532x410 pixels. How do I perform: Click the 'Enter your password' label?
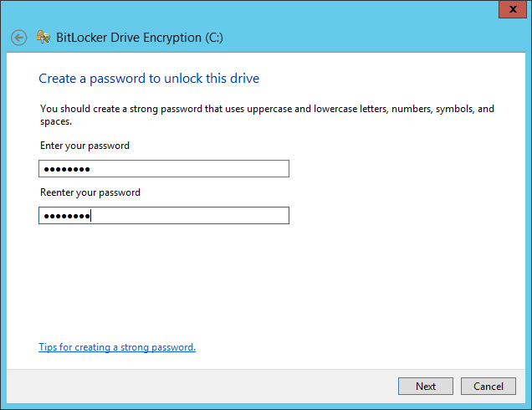pos(84,146)
